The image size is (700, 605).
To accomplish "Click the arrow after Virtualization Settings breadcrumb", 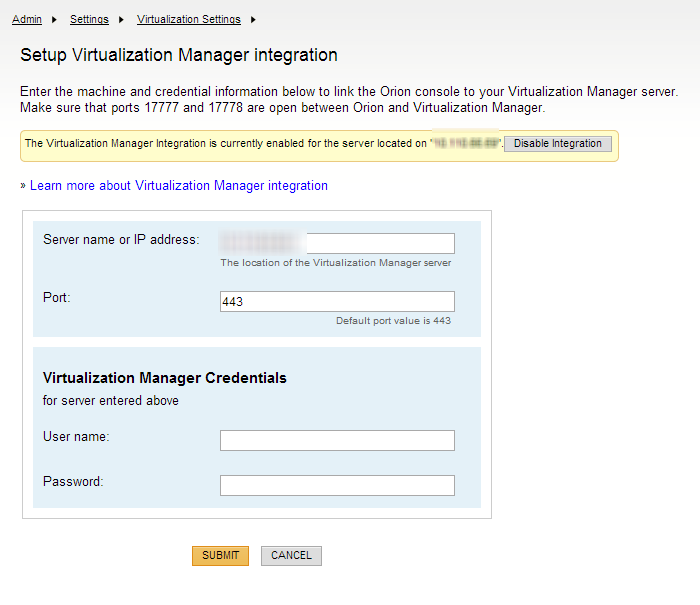I will click(253, 20).
